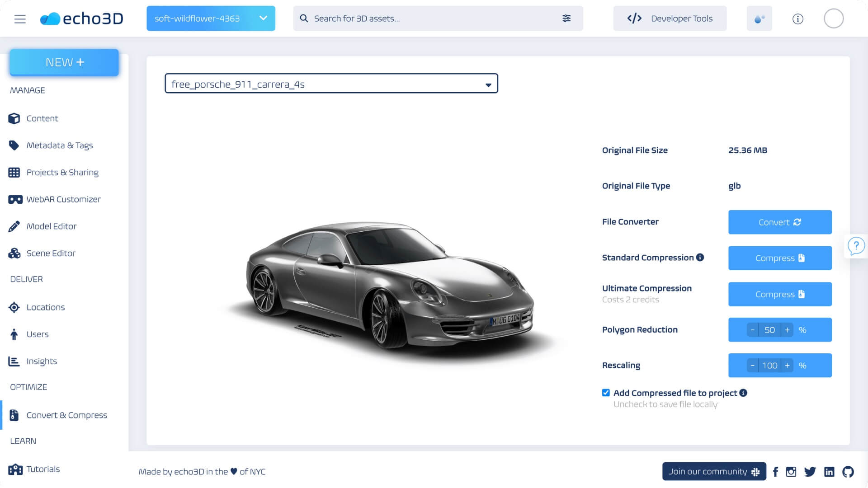Open the info icon in header
Screen dimensions: 868x488
798,19
